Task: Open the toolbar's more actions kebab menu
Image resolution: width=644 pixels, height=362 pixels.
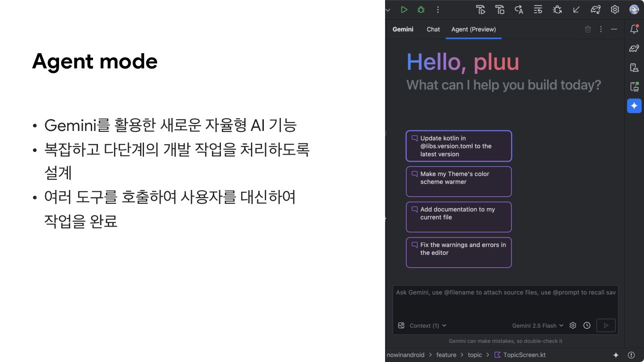Action: coord(438,9)
